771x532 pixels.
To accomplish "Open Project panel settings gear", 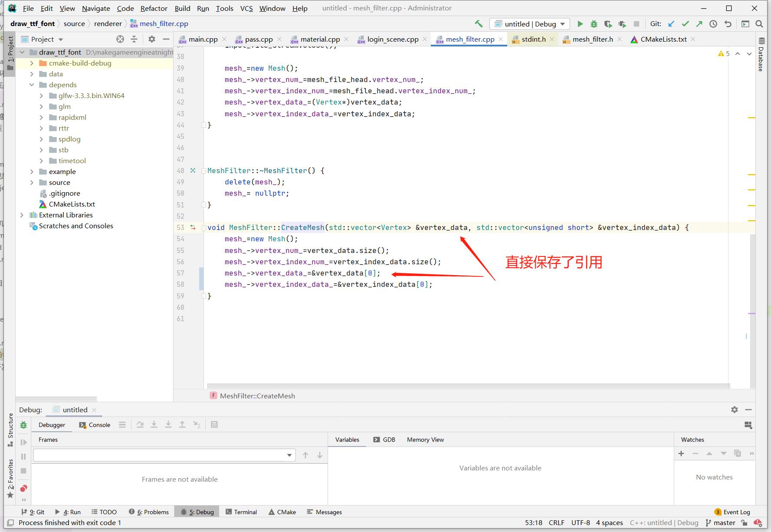I will tap(151, 39).
